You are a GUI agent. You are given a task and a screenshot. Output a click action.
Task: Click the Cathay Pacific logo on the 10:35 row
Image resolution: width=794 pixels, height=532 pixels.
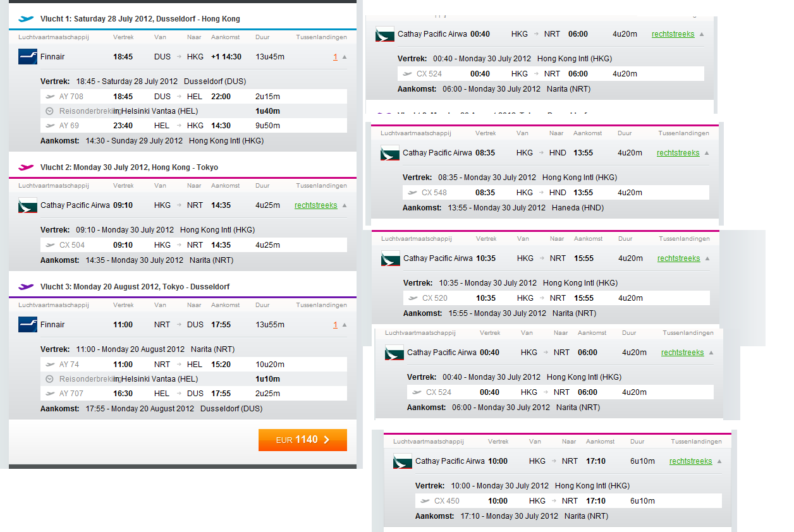391,258
